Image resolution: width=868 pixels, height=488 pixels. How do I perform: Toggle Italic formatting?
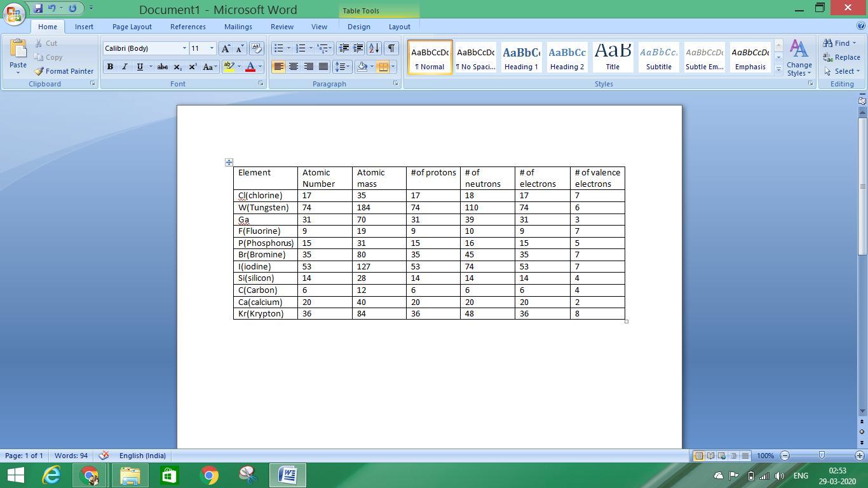[x=125, y=67]
